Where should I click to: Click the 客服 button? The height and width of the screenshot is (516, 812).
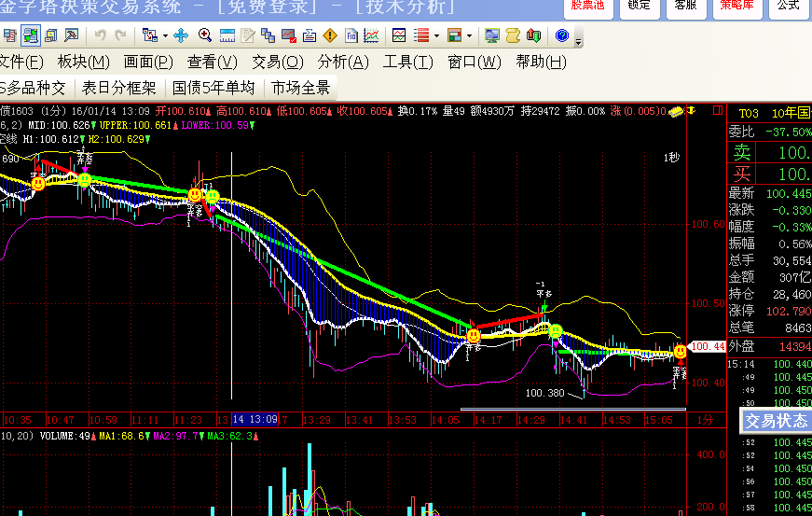[685, 7]
